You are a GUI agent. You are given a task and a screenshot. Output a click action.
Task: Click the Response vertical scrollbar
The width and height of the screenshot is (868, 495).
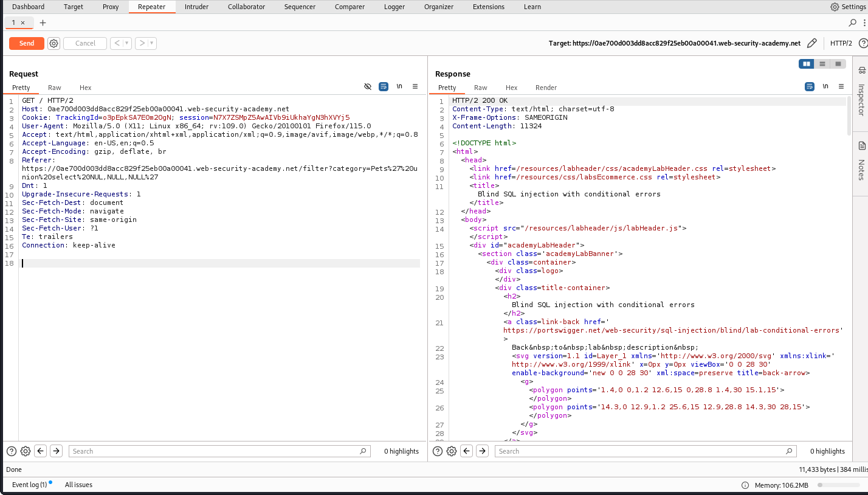[x=849, y=116]
